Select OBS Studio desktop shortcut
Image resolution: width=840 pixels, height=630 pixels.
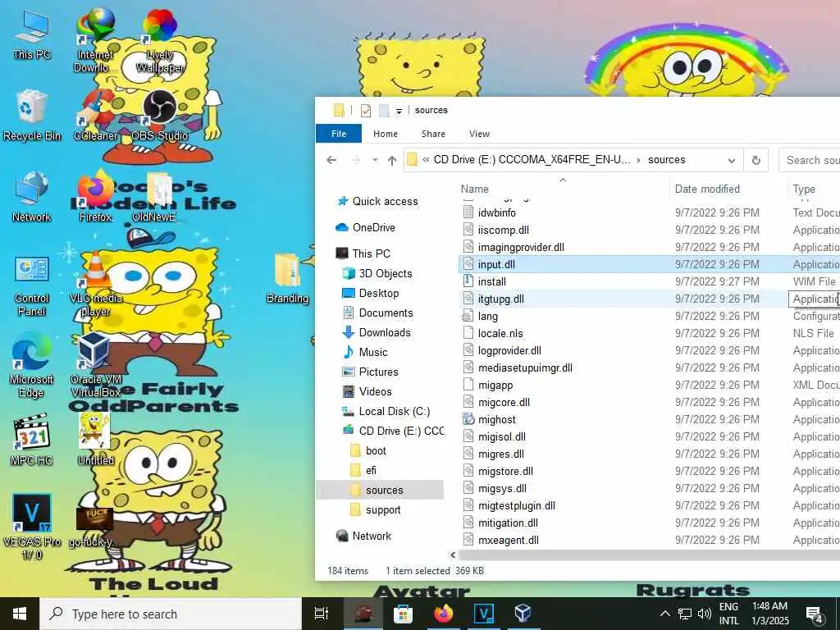[160, 116]
